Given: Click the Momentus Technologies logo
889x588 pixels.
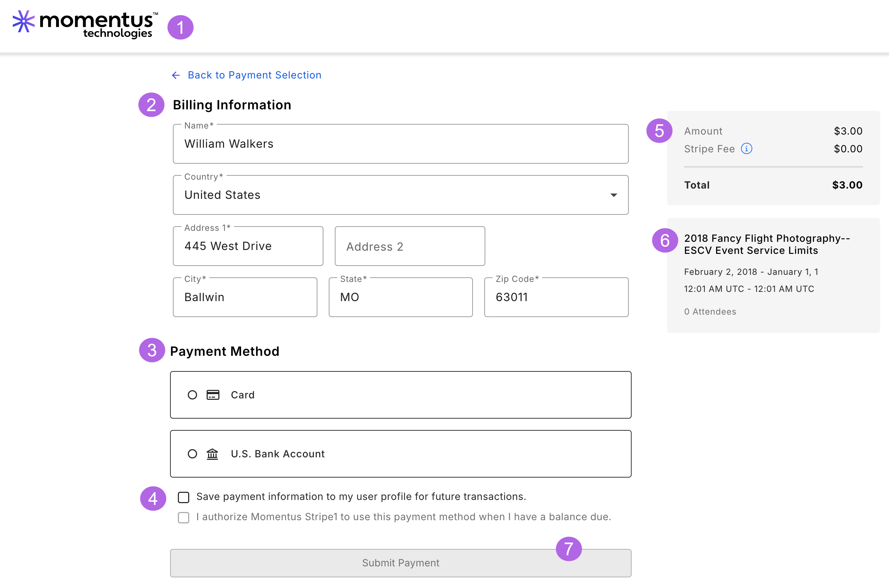Looking at the screenshot, I should click(85, 25).
